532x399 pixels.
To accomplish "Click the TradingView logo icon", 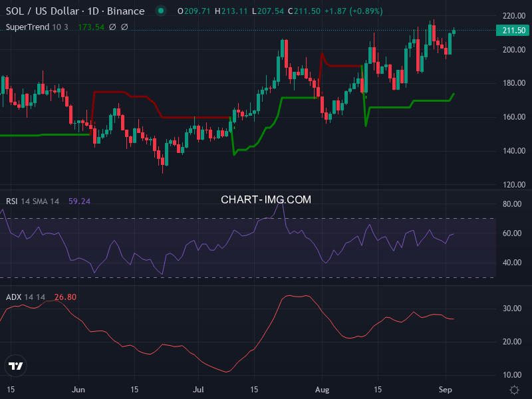I will (x=15, y=365).
